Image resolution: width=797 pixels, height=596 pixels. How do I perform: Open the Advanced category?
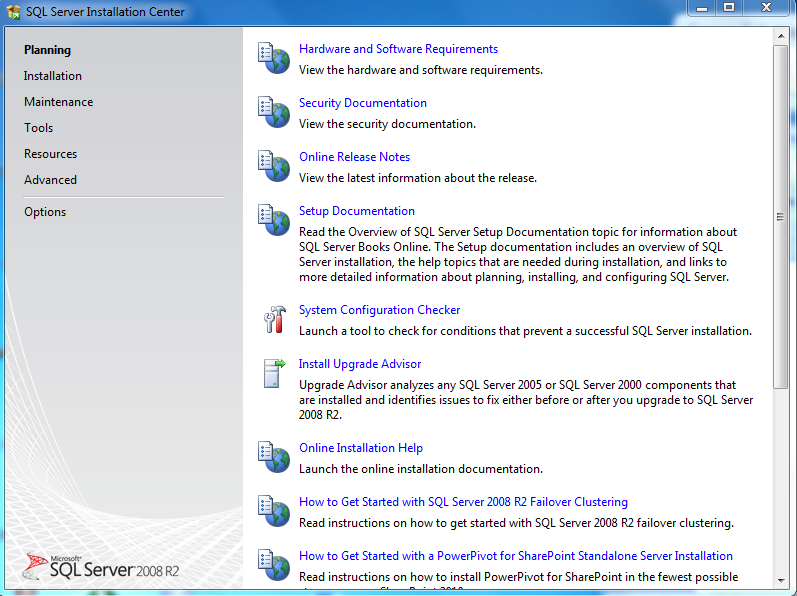pos(50,180)
